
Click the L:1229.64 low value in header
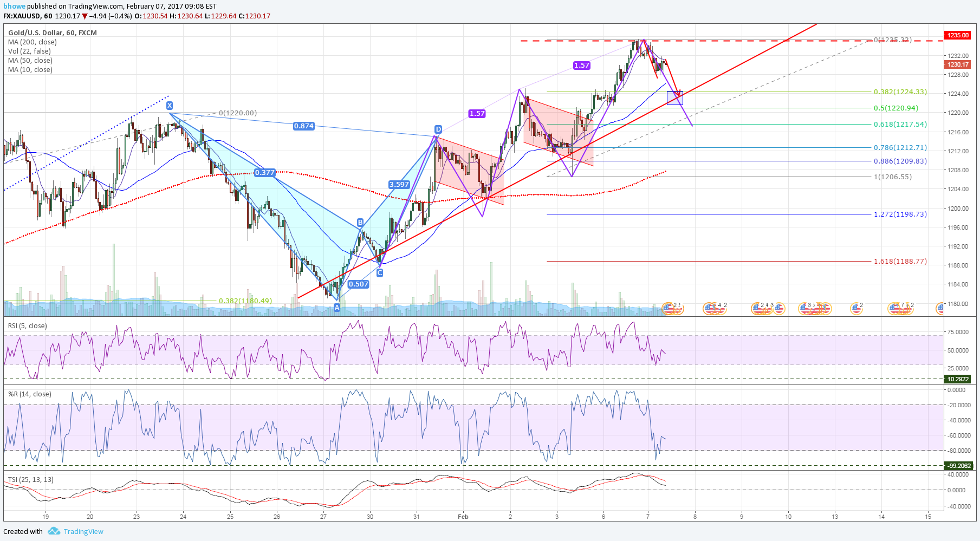click(x=220, y=16)
